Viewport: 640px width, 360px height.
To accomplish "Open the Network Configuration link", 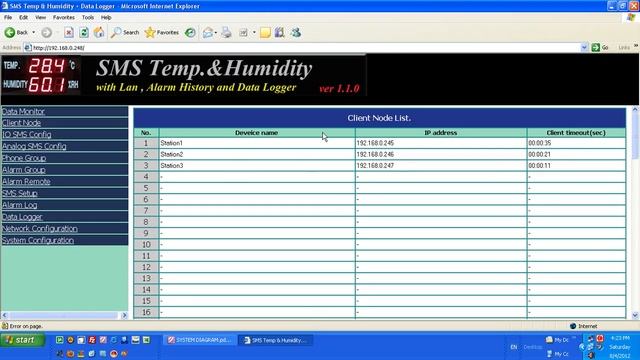I will [x=40, y=229].
